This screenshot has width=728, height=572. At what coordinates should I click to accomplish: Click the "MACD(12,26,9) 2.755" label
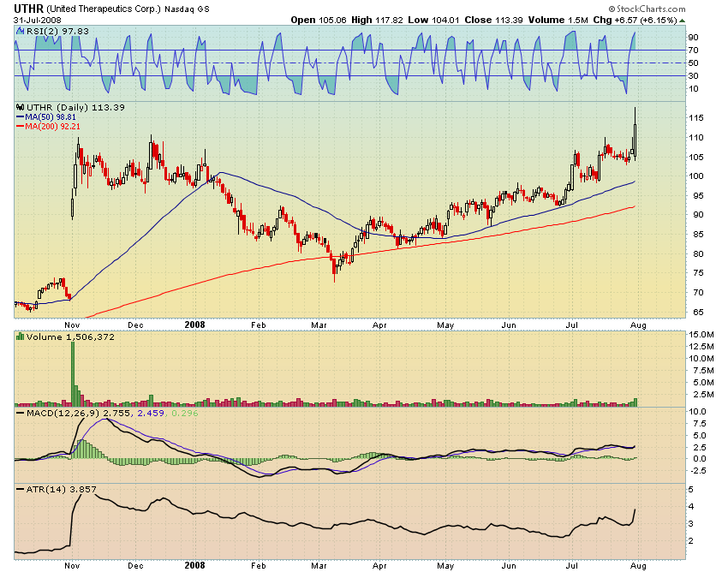click(80, 413)
